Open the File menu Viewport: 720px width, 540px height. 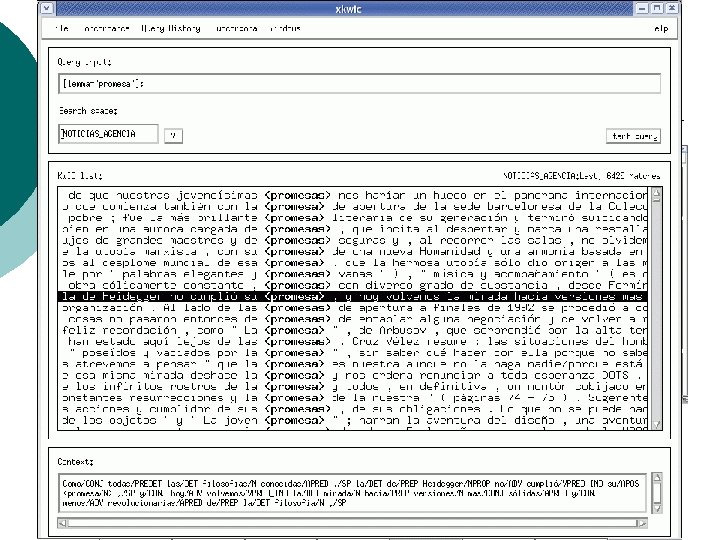[62, 28]
